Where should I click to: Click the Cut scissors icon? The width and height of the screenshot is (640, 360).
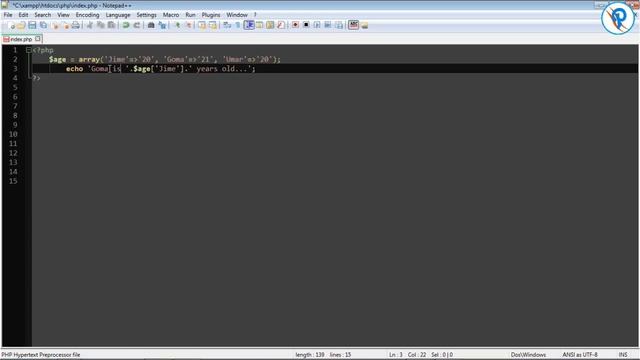click(x=89, y=25)
